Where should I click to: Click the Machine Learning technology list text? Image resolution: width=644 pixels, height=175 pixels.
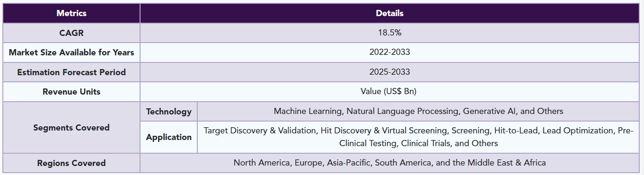click(x=418, y=112)
